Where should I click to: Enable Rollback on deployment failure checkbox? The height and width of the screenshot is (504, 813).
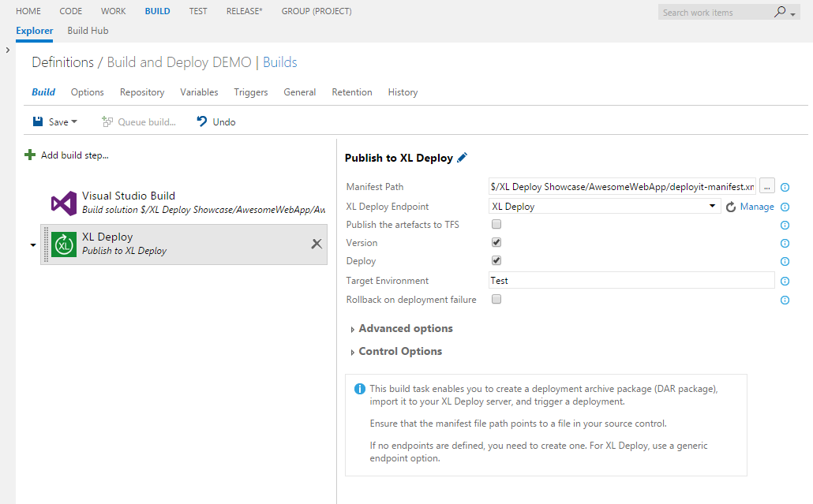pos(496,300)
